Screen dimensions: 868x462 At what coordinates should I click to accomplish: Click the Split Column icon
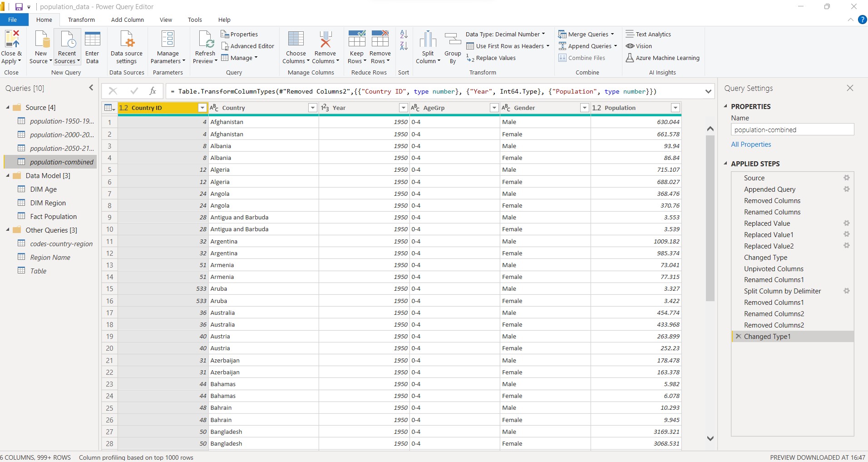[x=428, y=39]
